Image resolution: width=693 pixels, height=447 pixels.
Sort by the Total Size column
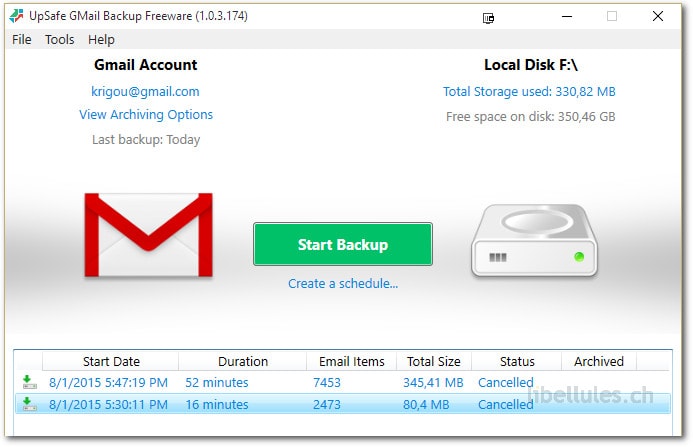click(x=434, y=361)
